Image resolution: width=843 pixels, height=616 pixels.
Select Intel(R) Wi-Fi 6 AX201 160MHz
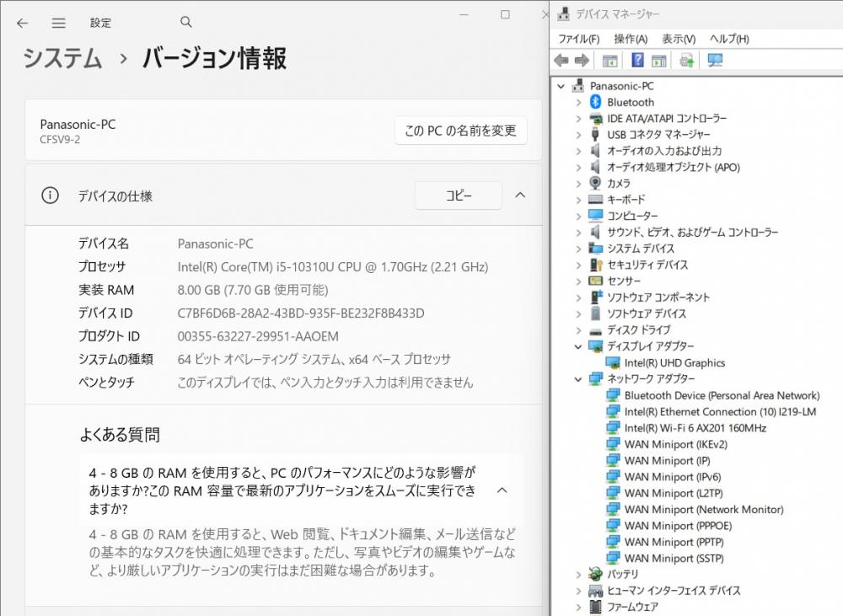coord(695,428)
